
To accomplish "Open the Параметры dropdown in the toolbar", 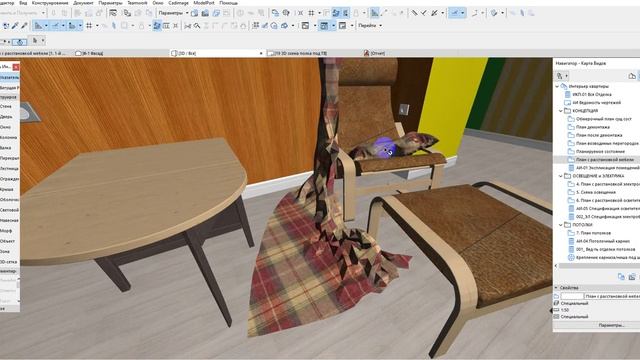I will pos(173,13).
